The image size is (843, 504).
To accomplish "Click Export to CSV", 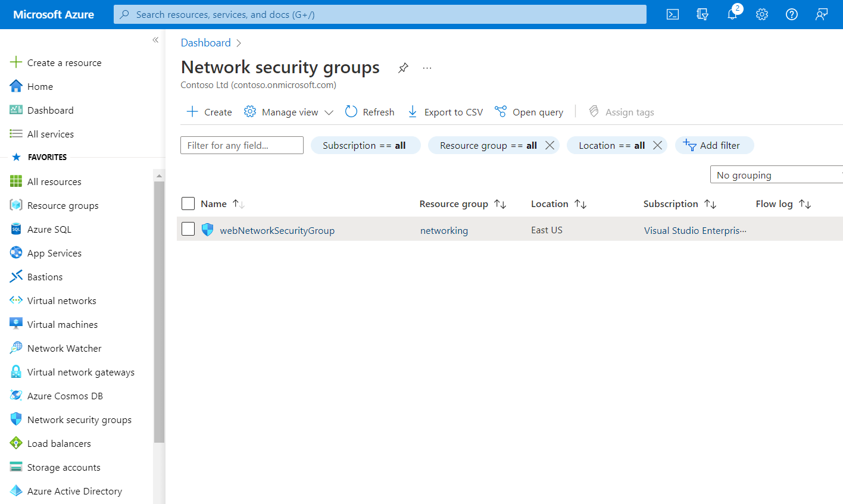I will (x=445, y=112).
